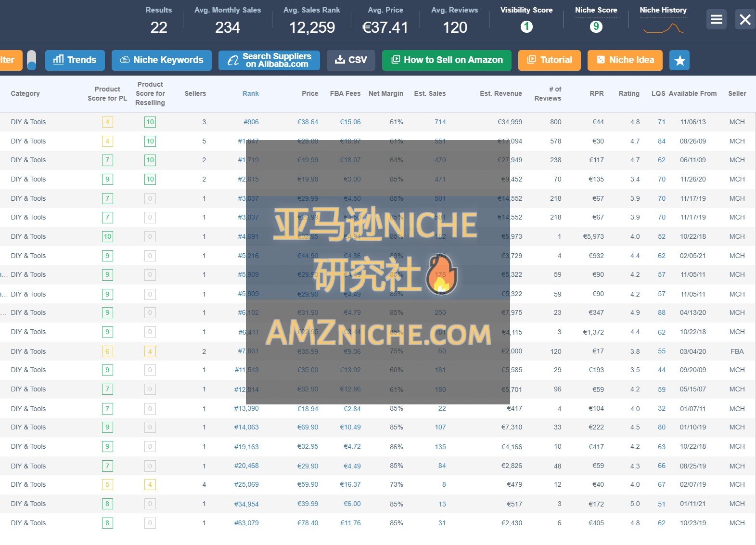This screenshot has height=545, width=756.
Task: Click the star favorite button
Action: pyautogui.click(x=679, y=60)
